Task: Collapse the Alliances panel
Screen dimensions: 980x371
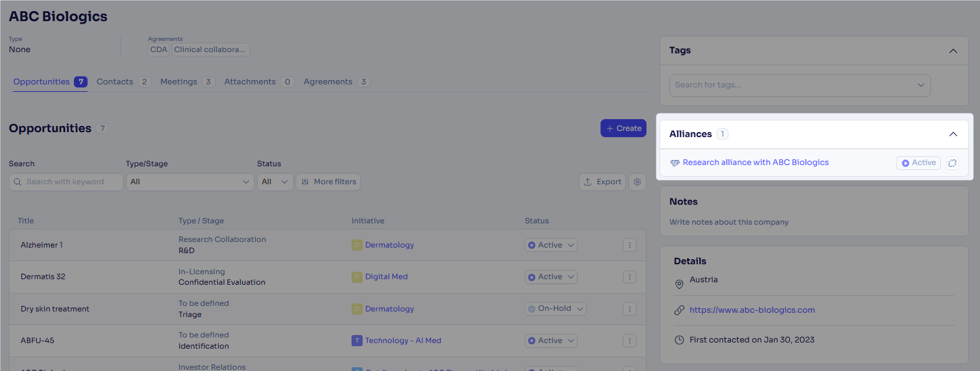Action: [x=953, y=134]
